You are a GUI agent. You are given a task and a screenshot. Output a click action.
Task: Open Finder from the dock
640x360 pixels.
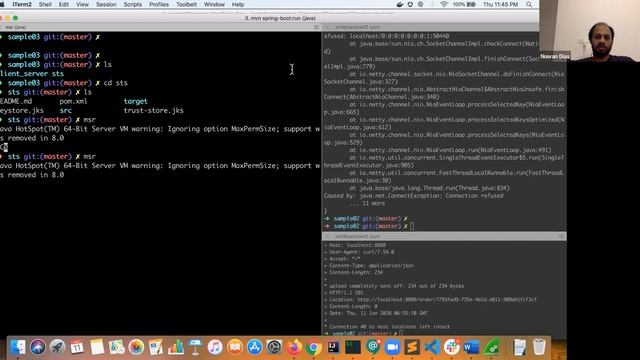click(18, 347)
